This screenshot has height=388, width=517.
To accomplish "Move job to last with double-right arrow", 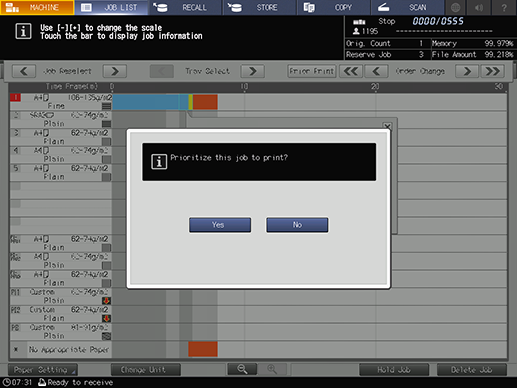I will tap(492, 71).
